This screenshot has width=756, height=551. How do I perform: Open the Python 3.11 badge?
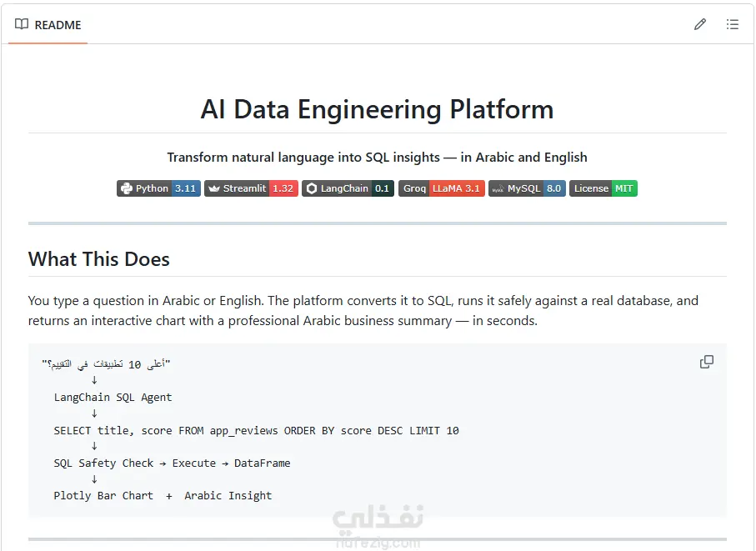pos(158,188)
